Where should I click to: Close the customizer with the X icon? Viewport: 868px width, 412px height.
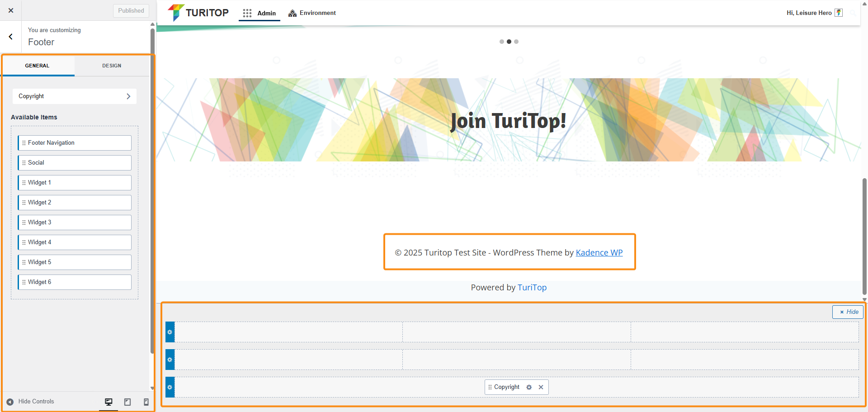(11, 10)
